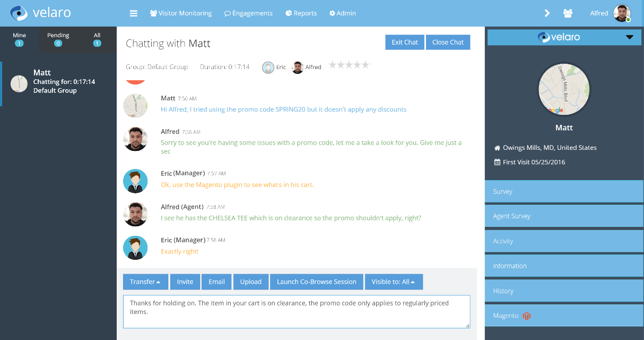Image resolution: width=644 pixels, height=340 pixels.
Task: Open the Magento panel with orange logo
Action: (x=564, y=316)
